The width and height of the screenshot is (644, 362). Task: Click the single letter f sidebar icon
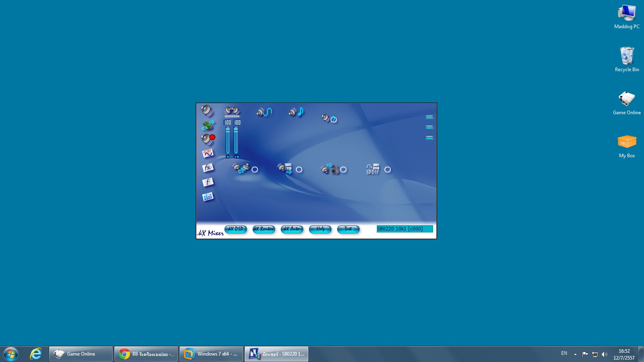click(x=208, y=182)
